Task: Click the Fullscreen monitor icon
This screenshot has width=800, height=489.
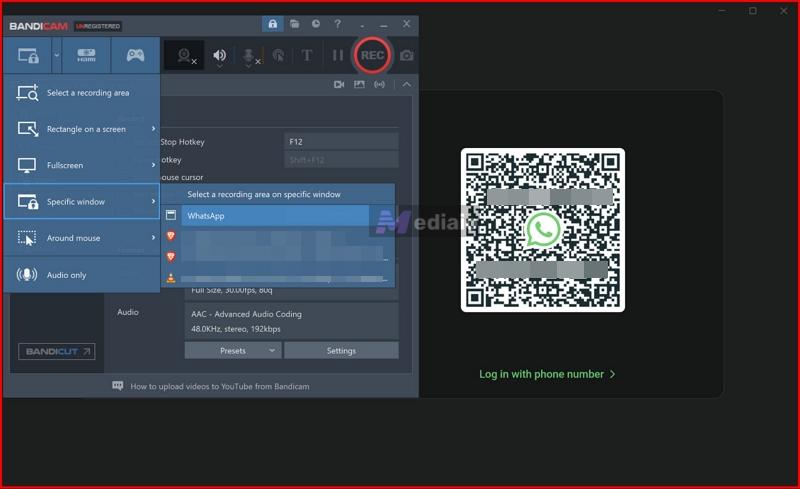Action: pyautogui.click(x=27, y=165)
